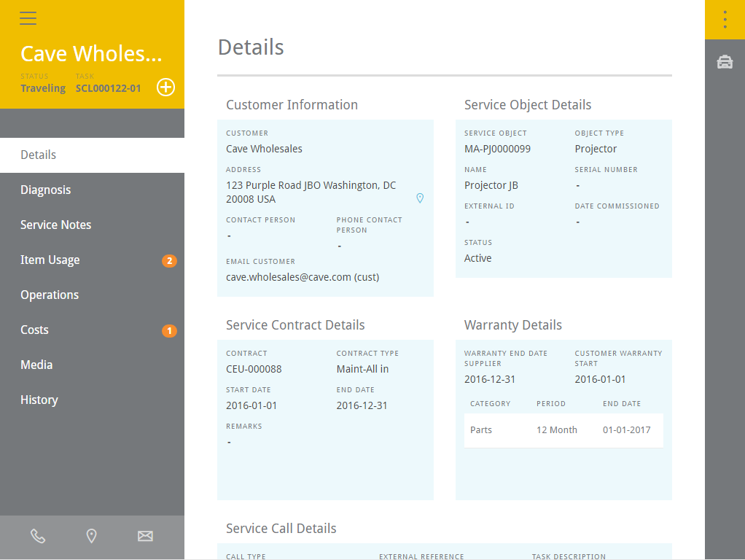Click the map pin beside customer address
Viewport: 745px width, 560px height.
click(420, 198)
